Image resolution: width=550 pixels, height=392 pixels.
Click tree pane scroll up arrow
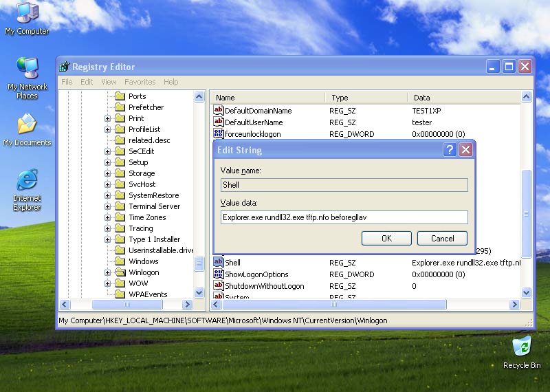199,96
